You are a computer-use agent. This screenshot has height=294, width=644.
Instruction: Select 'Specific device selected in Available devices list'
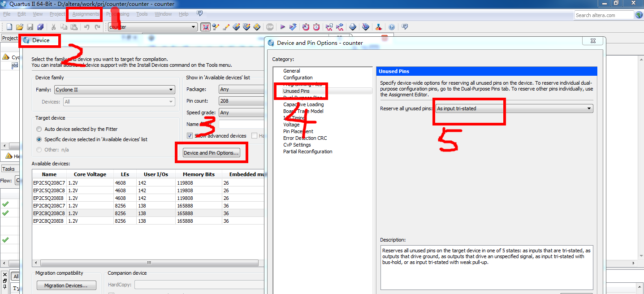point(39,139)
